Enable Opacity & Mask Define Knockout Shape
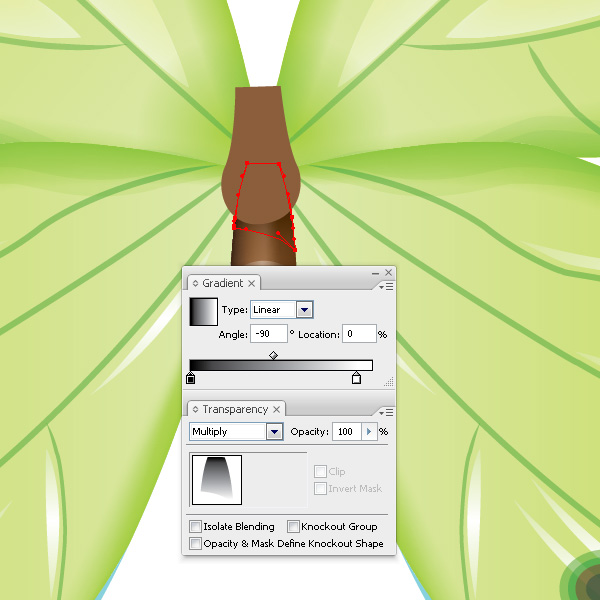The width and height of the screenshot is (600, 600). 195,543
